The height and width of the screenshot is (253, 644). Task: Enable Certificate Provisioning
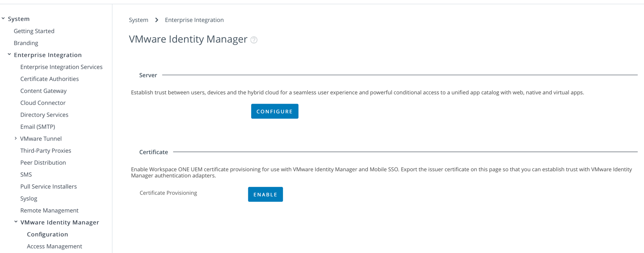(x=265, y=194)
